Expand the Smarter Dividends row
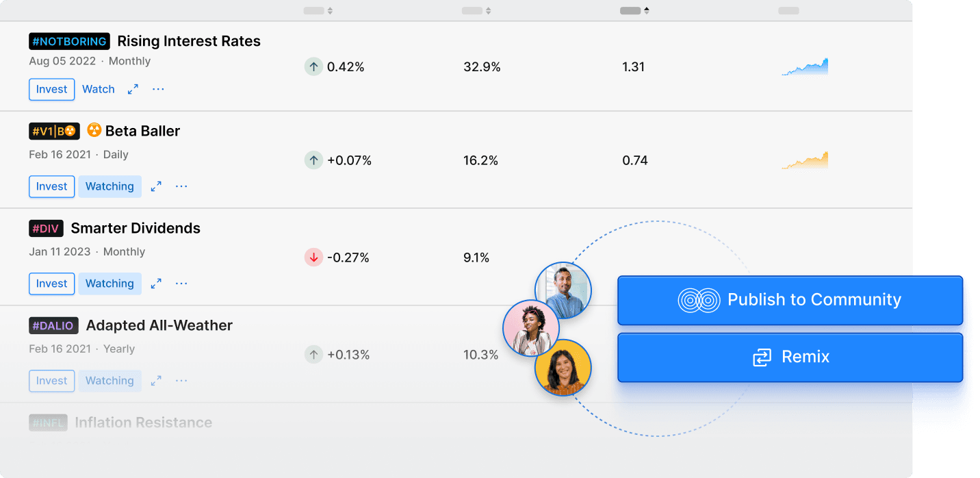This screenshot has width=980, height=478. pyautogui.click(x=156, y=284)
